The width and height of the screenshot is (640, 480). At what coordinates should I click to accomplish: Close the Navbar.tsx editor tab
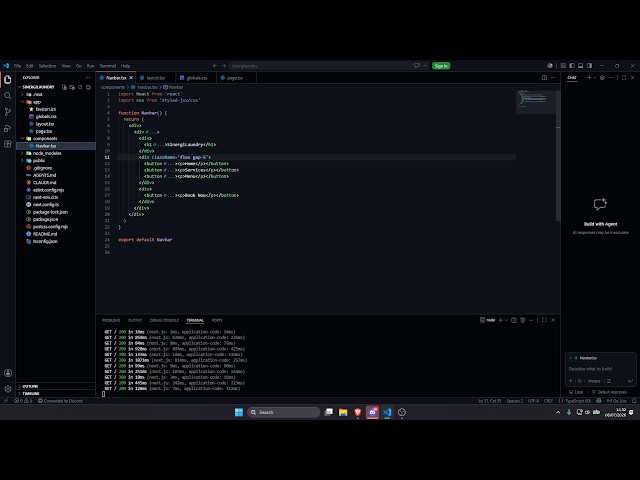click(x=131, y=78)
